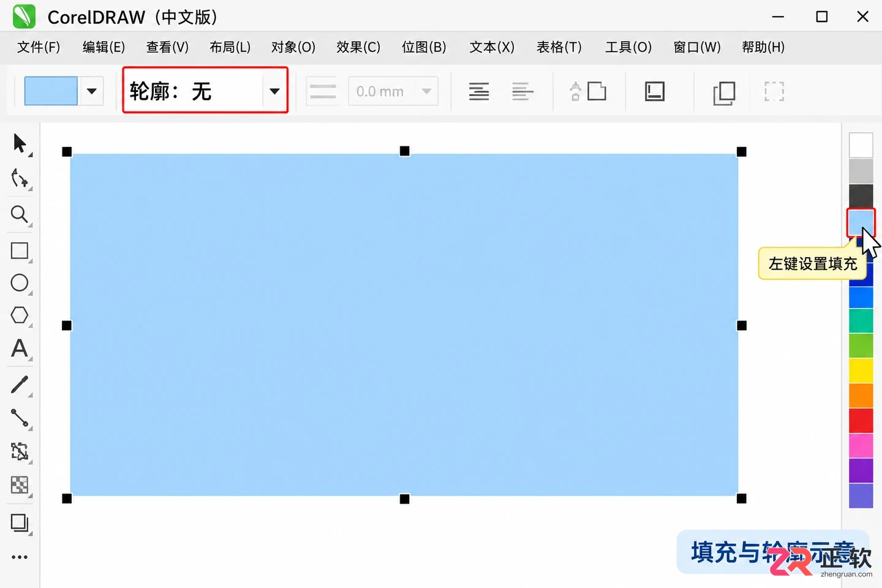Open the 帮助(H) menu

click(x=763, y=47)
